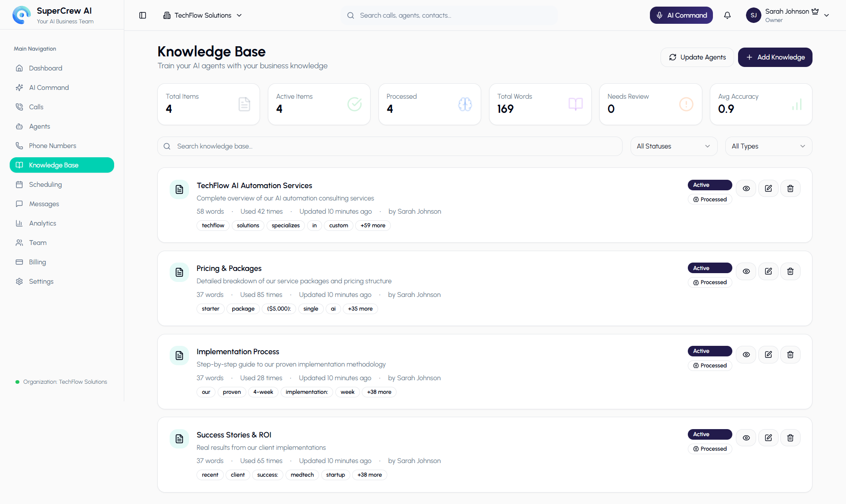The height and width of the screenshot is (504, 846).
Task: View Pricing & Packages via eye icon
Action: (746, 271)
